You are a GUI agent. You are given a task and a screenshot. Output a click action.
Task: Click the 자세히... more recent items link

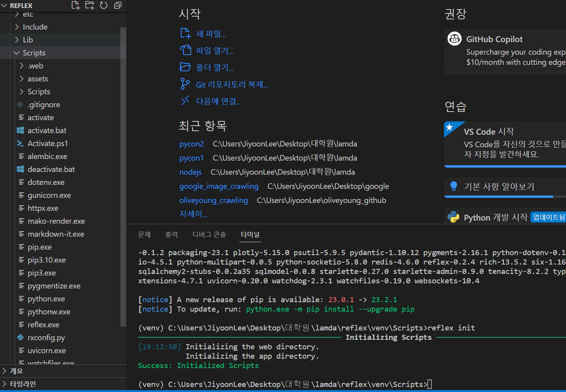(x=193, y=214)
